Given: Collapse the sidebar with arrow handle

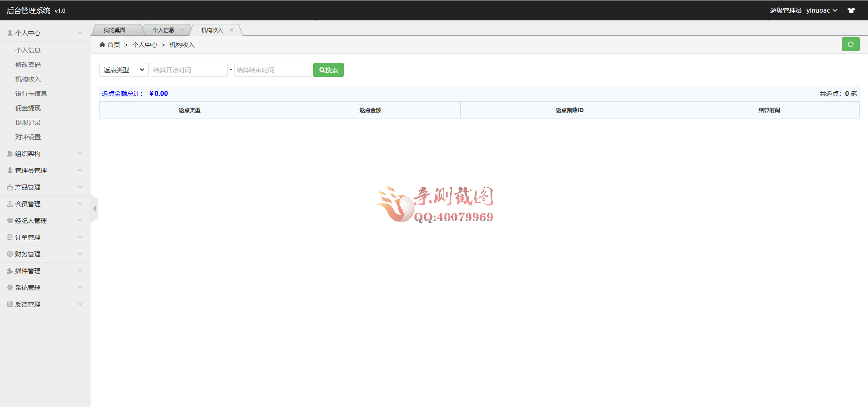Looking at the screenshot, I should coord(94,209).
